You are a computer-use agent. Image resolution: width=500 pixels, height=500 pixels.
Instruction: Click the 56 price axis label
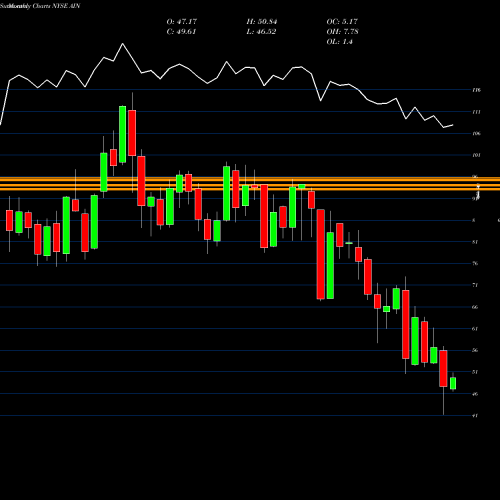[475, 351]
